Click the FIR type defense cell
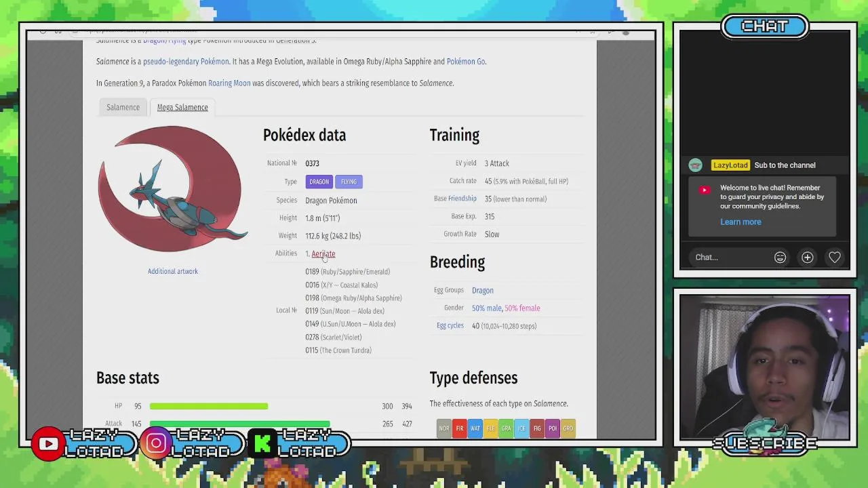This screenshot has width=868, height=488. [x=460, y=428]
